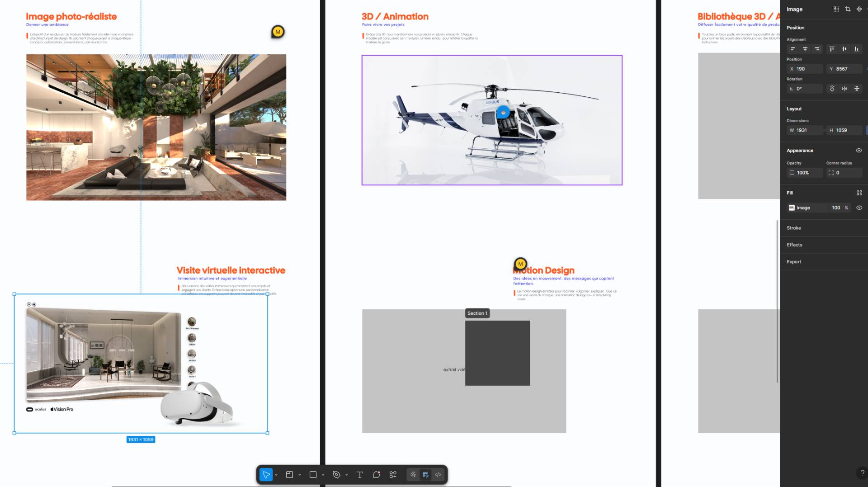Click the crop image icon

click(848, 9)
